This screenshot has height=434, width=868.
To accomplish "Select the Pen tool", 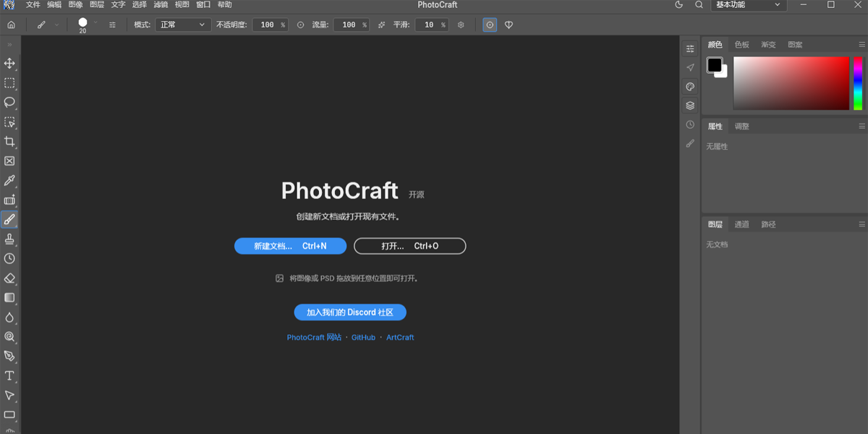I will [x=9, y=356].
